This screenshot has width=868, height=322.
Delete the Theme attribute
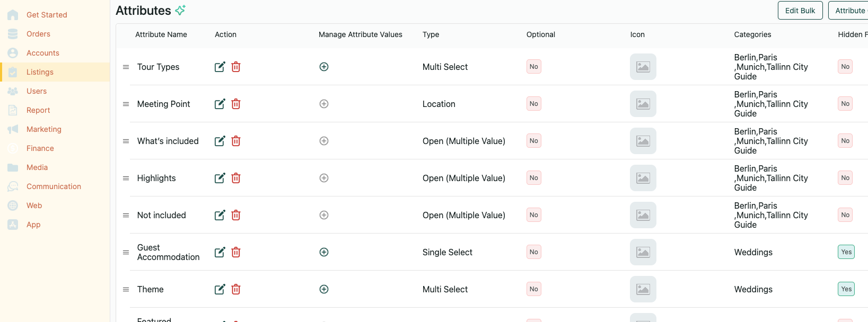pos(236,289)
